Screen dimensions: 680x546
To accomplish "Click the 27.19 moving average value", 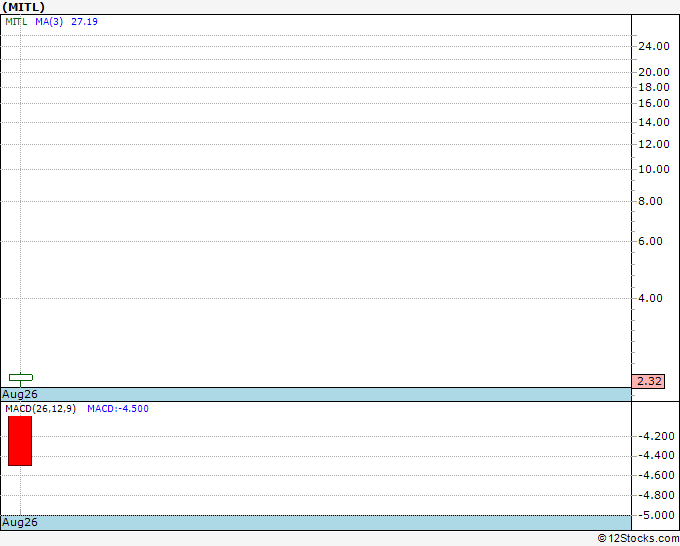I will point(85,22).
